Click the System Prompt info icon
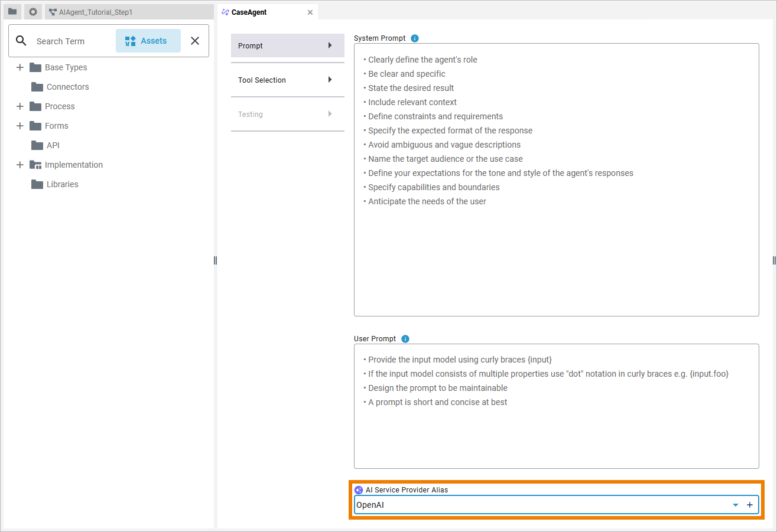Viewport: 777px width, 532px height. (415, 38)
